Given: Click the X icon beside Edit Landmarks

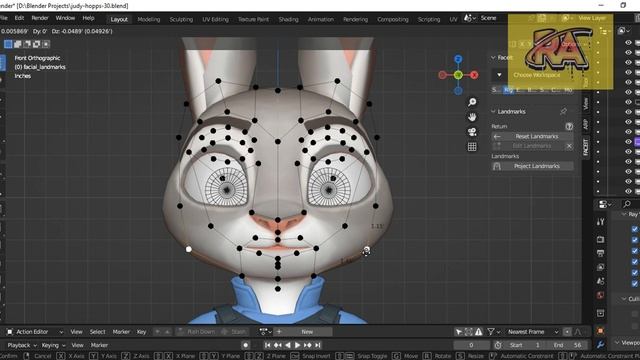Looking at the screenshot, I should 569,146.
